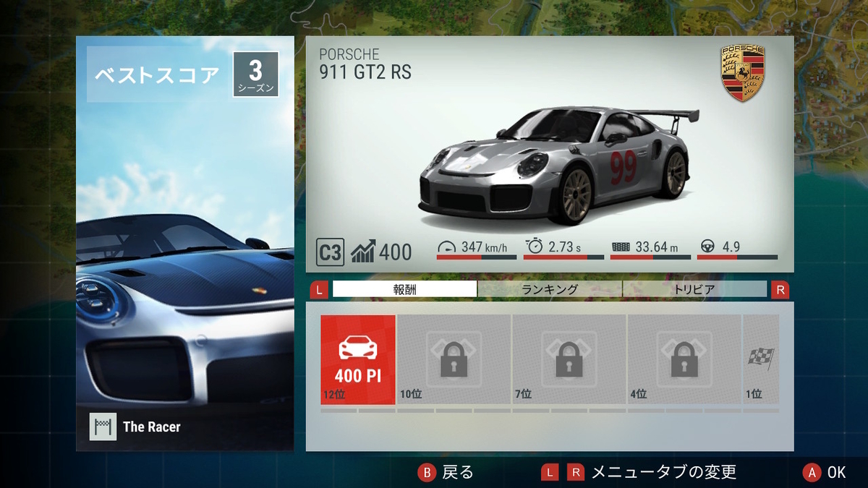Click the red L shoulder button icon beside tabs
868x488 pixels.
(319, 290)
